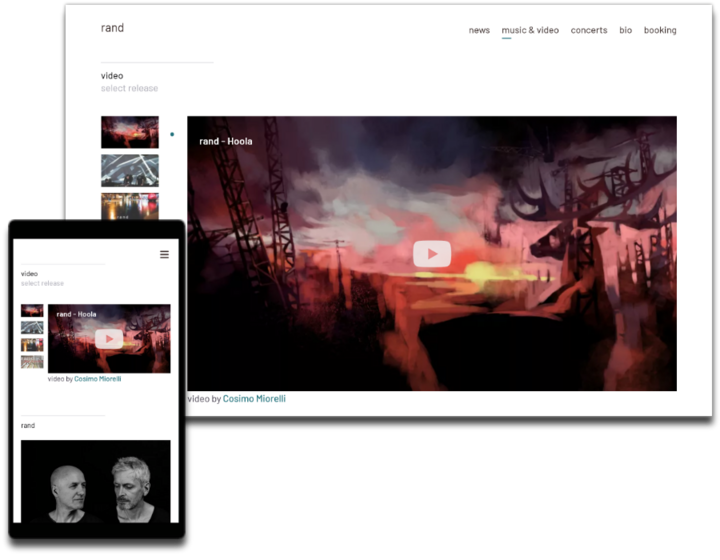Click the rand - Hoola title in mobile video

[x=76, y=314]
